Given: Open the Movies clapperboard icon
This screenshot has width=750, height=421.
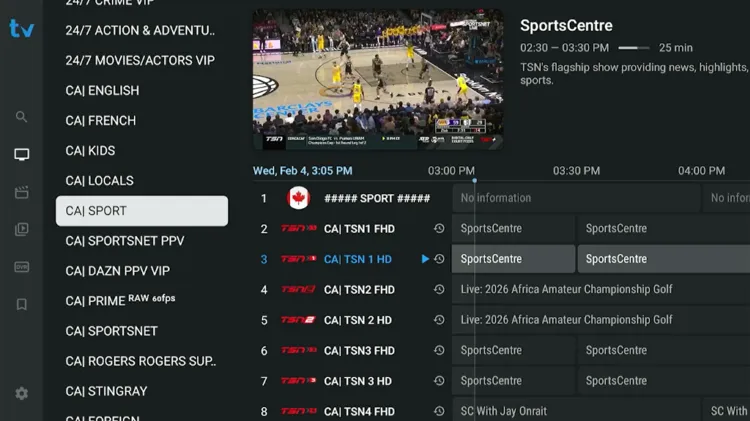Looking at the screenshot, I should 22,192.
